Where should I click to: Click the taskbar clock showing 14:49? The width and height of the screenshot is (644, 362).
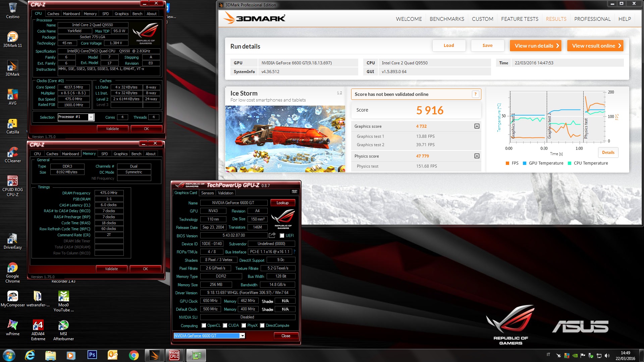[x=625, y=356]
